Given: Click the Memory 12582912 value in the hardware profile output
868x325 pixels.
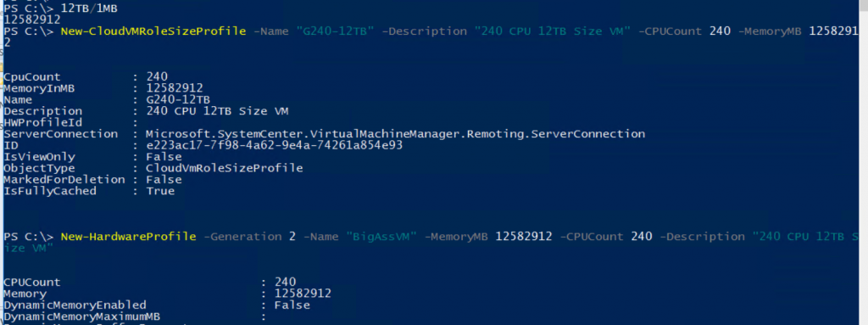Looking at the screenshot, I should (x=303, y=294).
